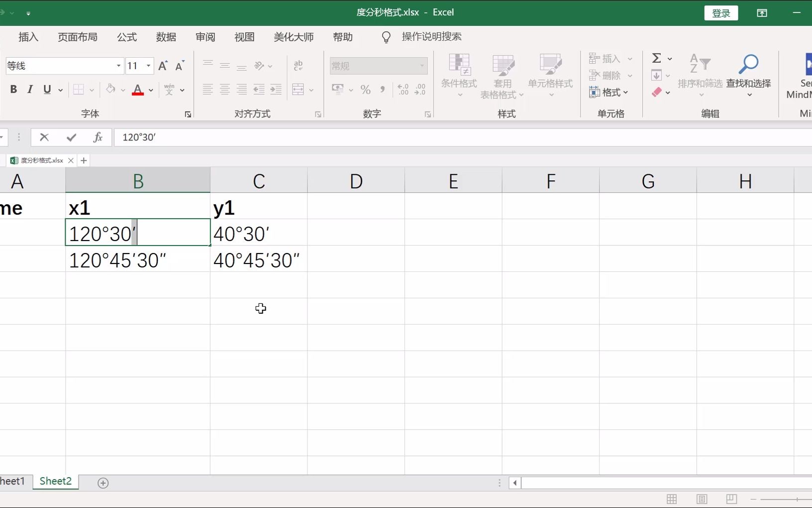Insert a function with the fx button
This screenshot has width=812, height=508.
pyautogui.click(x=98, y=137)
